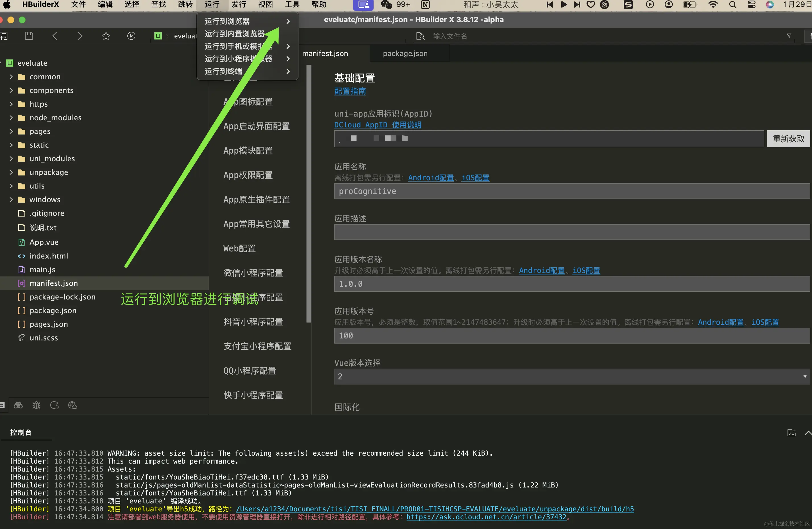The height and width of the screenshot is (529, 812).
Task: Expand the unpackage folder
Action: pyautogui.click(x=11, y=172)
